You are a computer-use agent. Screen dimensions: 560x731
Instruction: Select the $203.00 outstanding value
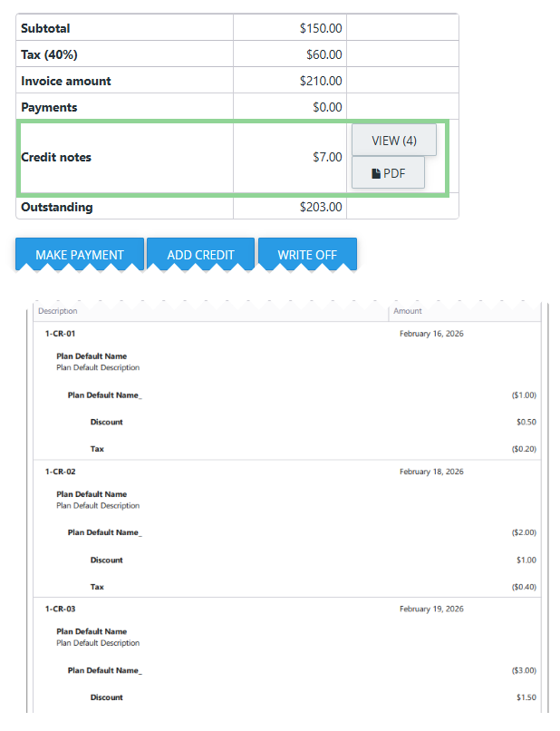[x=321, y=207]
